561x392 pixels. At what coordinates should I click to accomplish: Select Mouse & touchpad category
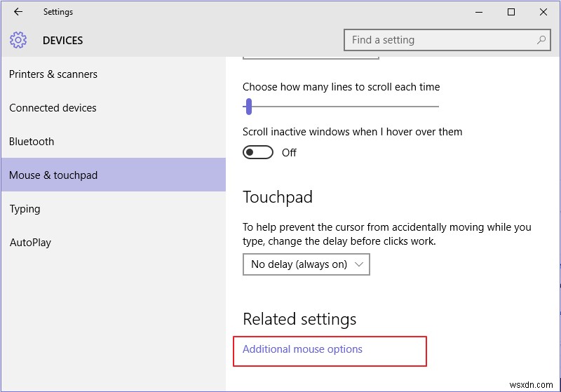[x=113, y=175]
